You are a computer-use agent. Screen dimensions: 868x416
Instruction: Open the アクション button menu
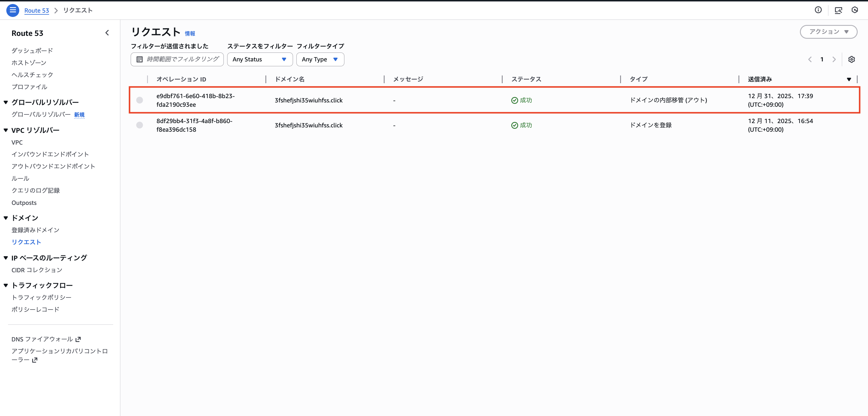click(829, 32)
